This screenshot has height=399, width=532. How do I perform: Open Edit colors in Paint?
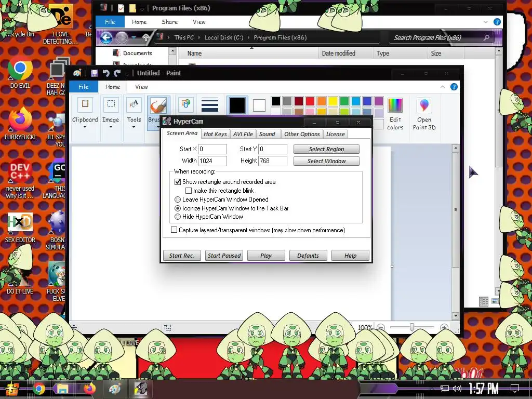395,114
